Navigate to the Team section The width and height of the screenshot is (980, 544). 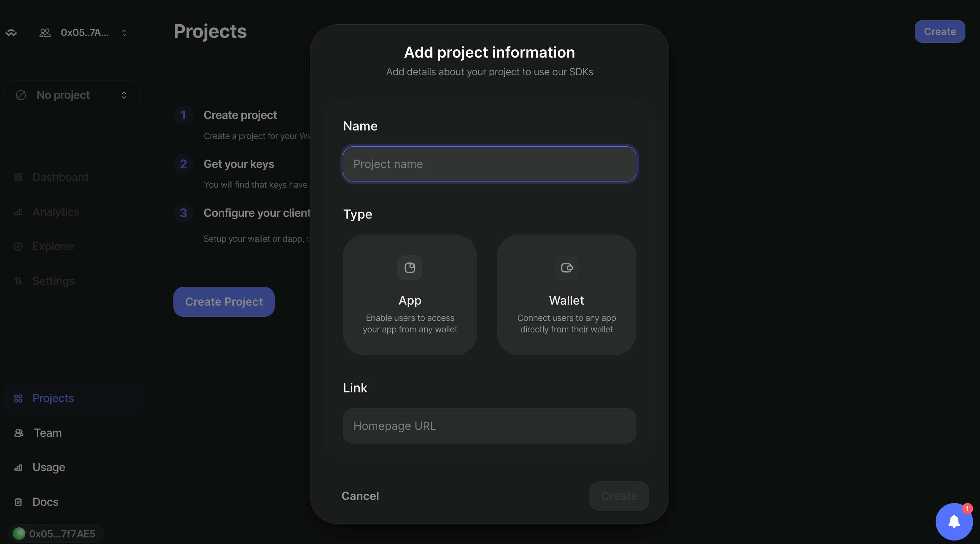(x=47, y=433)
